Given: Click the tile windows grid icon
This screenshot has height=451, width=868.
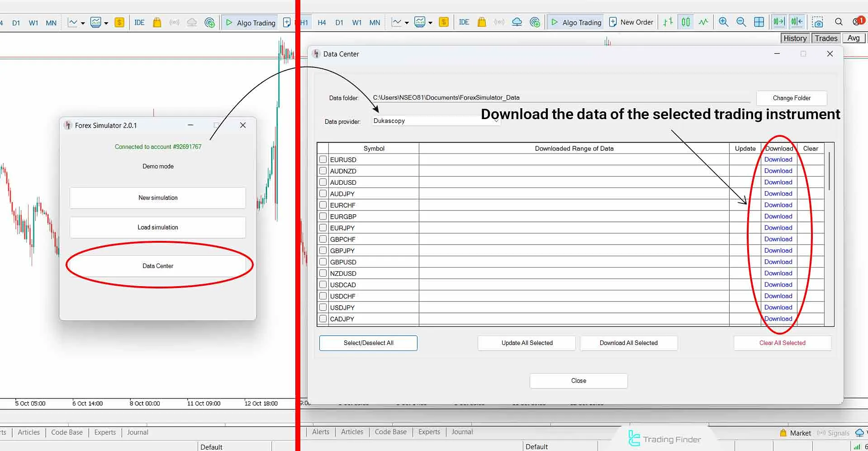Looking at the screenshot, I should (759, 22).
